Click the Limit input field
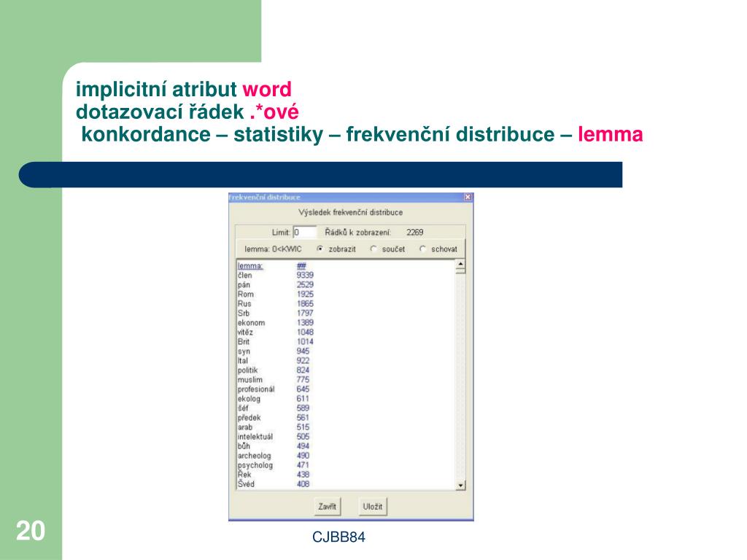The width and height of the screenshot is (747, 560). (305, 233)
